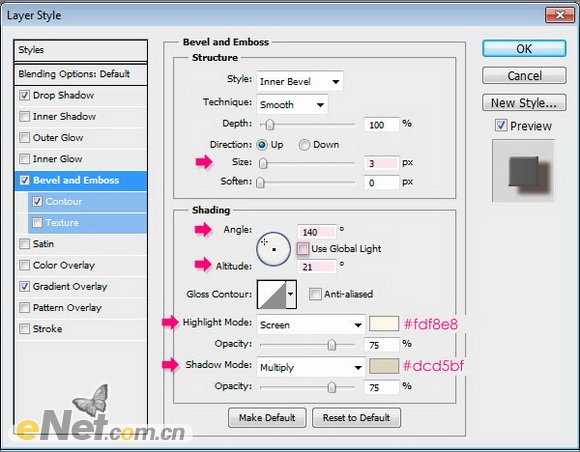The image size is (580, 452).
Task: Click the Soften slider handle
Action: pyautogui.click(x=260, y=182)
